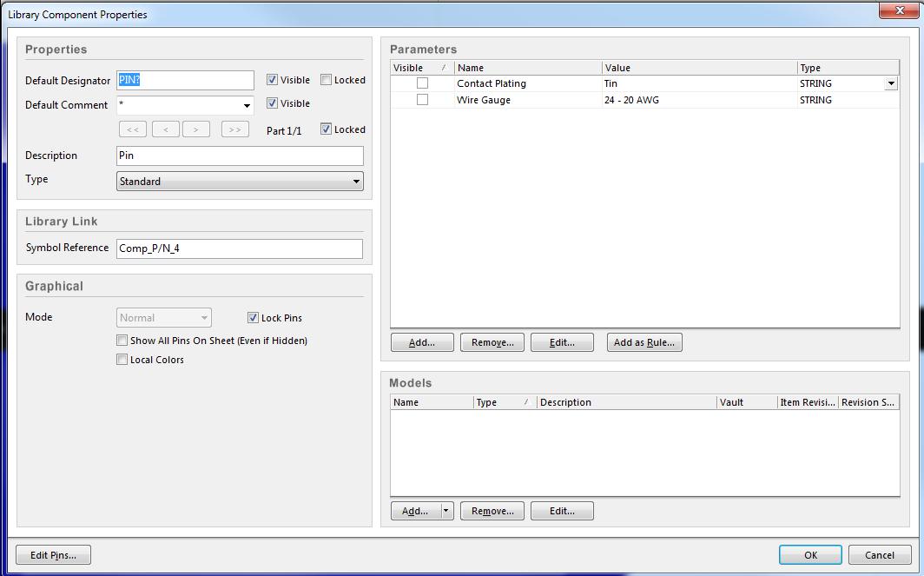Click the last part navigation button
This screenshot has width=924, height=576.
point(234,129)
